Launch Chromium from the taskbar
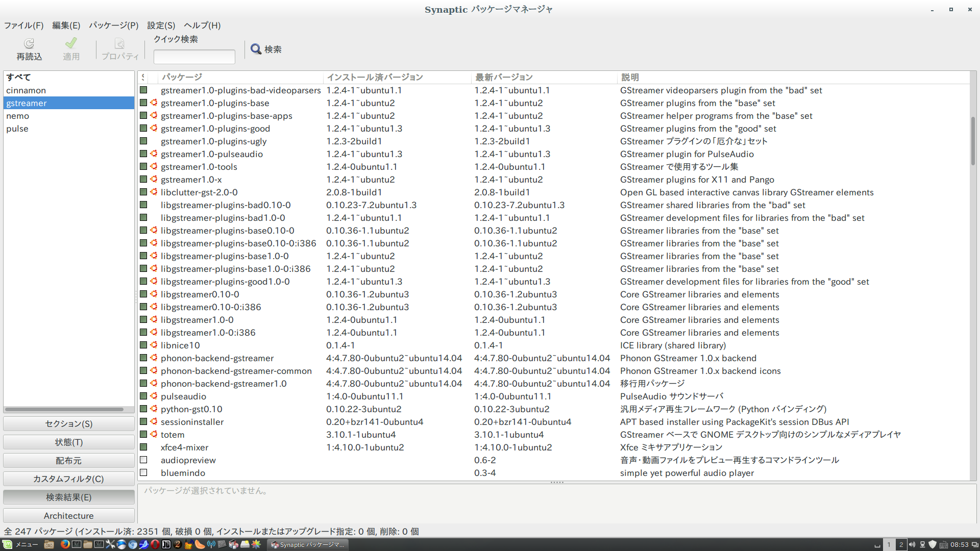980x551 pixels. tap(133, 544)
